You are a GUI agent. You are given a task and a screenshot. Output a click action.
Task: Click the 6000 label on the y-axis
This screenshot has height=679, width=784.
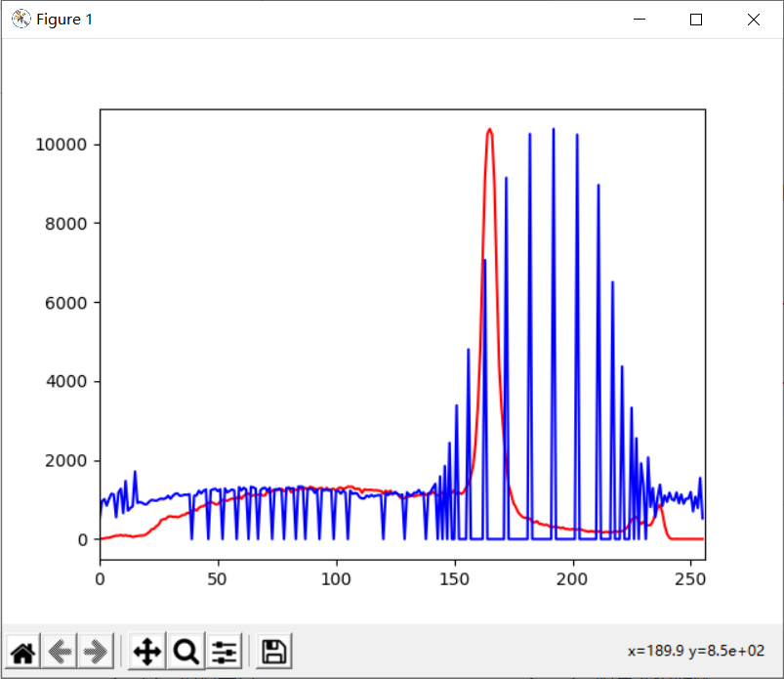pos(69,303)
